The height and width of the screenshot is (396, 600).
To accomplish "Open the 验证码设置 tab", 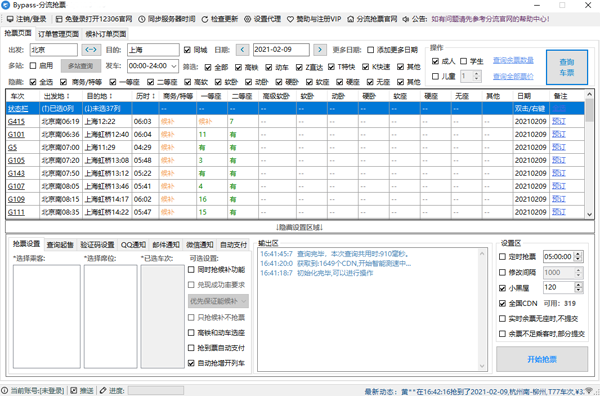I will pyautogui.click(x=97, y=244).
